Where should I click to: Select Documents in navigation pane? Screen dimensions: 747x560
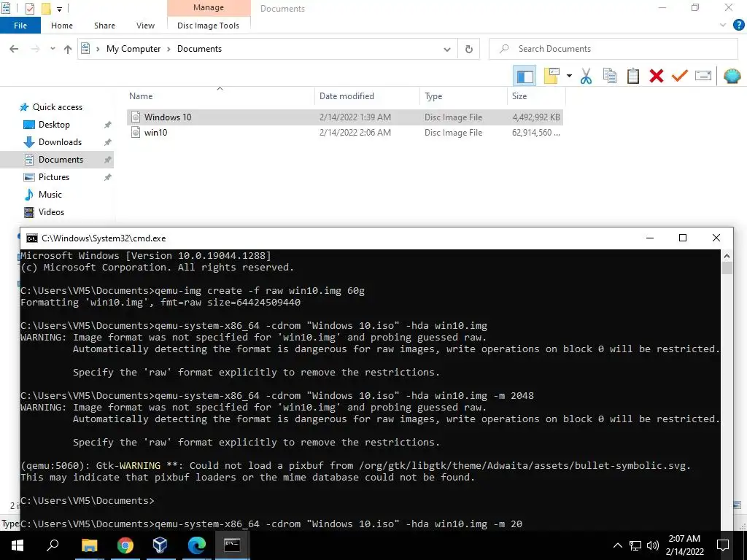61,160
